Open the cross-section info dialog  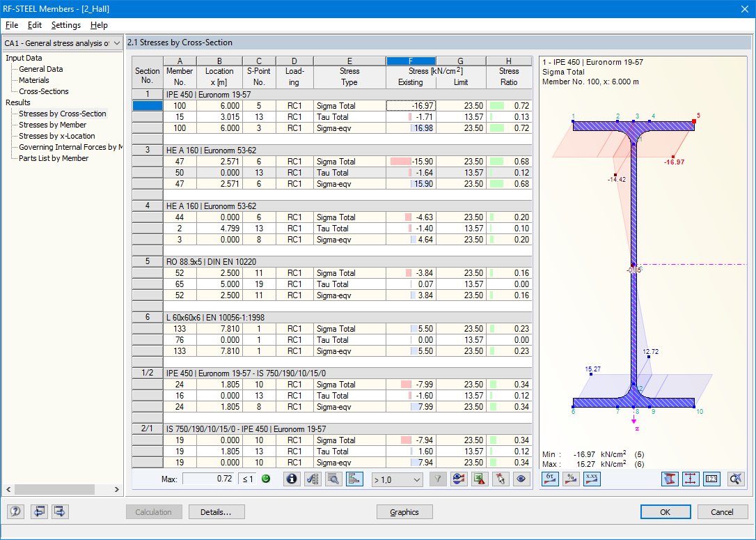point(291,479)
